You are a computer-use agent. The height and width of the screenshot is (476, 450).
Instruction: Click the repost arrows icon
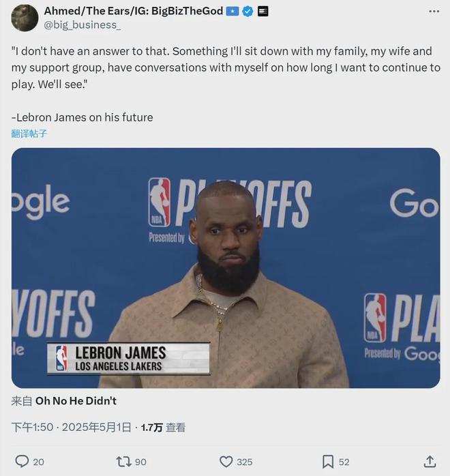(x=123, y=462)
